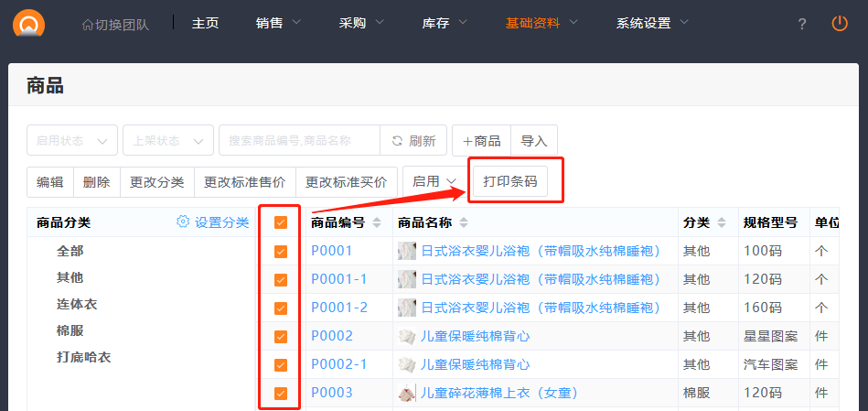Click the product search input field
The height and width of the screenshot is (411, 868).
click(x=299, y=141)
